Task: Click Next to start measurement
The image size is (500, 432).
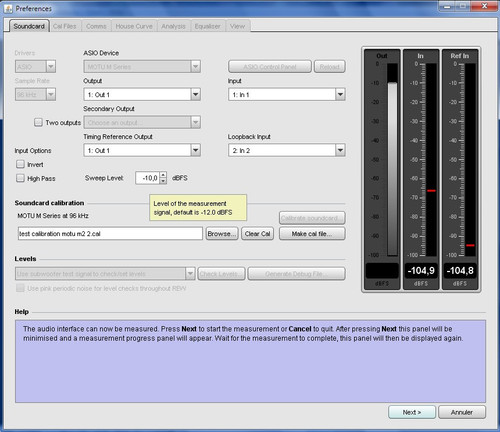Action: tap(412, 412)
